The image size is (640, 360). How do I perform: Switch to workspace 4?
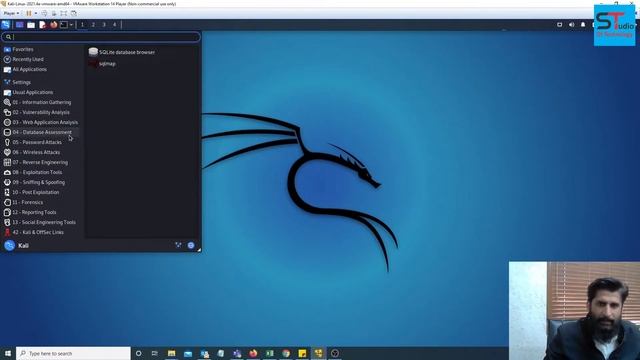114,25
